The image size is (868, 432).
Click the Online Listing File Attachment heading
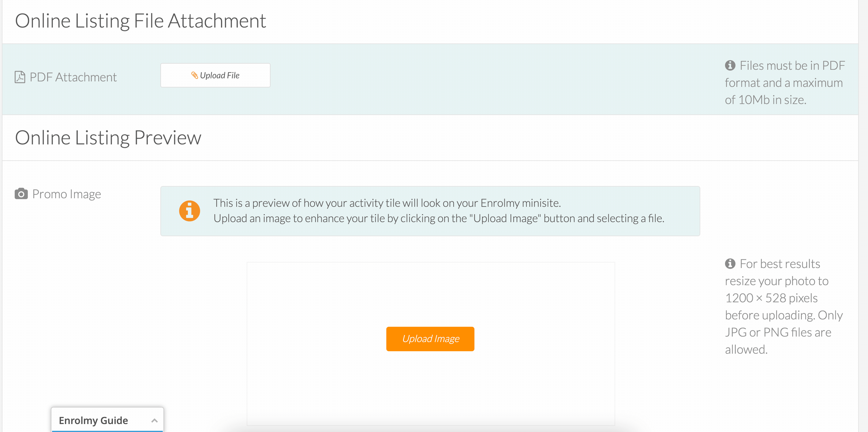(141, 21)
